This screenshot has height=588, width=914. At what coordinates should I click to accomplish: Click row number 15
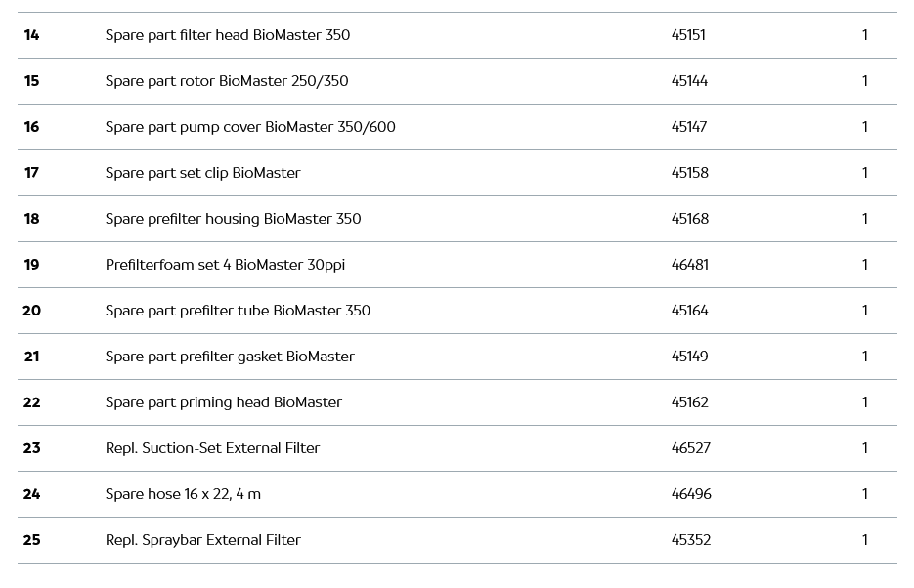pyautogui.click(x=31, y=81)
